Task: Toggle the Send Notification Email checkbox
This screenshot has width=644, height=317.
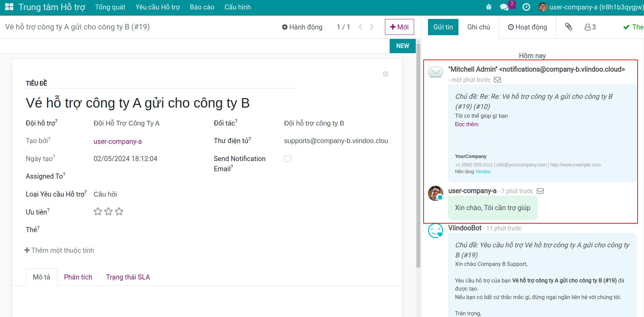Action: tap(287, 159)
